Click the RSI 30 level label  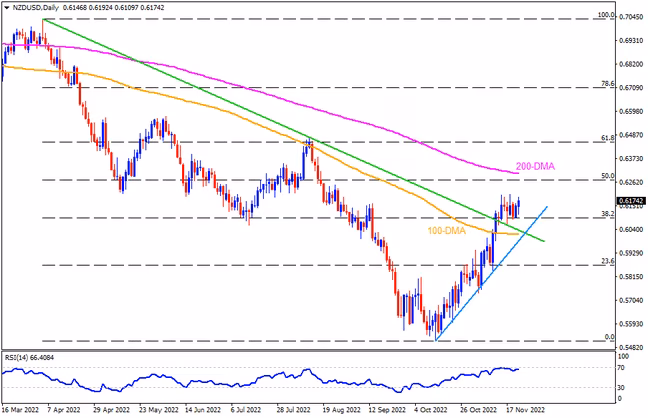pos(622,387)
